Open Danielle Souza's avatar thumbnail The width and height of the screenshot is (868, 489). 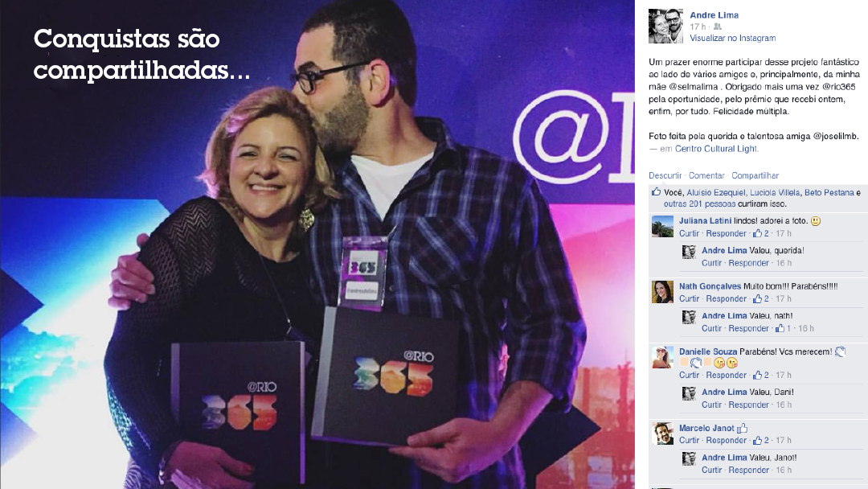tap(662, 357)
